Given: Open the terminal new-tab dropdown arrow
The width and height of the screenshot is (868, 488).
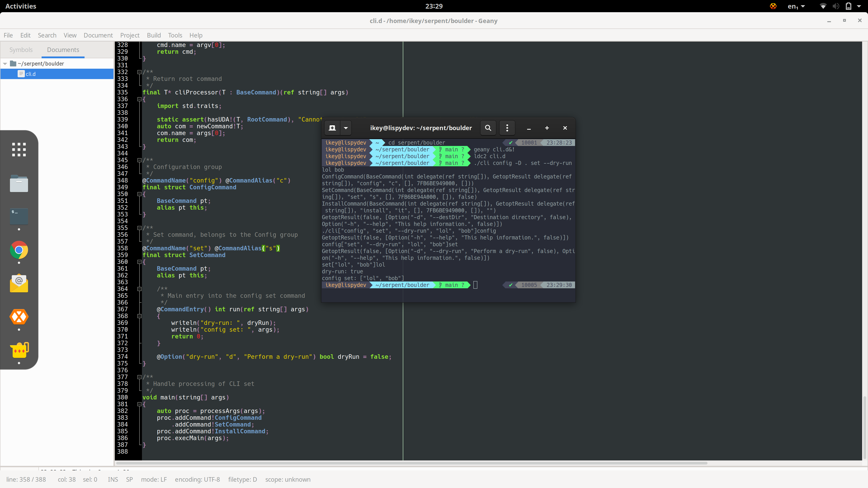Looking at the screenshot, I should coord(346,128).
